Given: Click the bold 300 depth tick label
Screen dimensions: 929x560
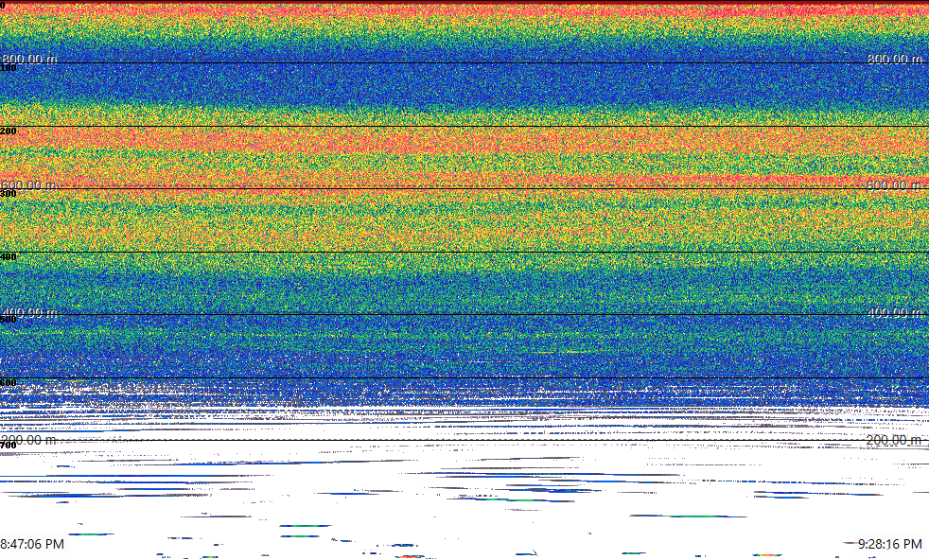Looking at the screenshot, I should tap(9, 194).
